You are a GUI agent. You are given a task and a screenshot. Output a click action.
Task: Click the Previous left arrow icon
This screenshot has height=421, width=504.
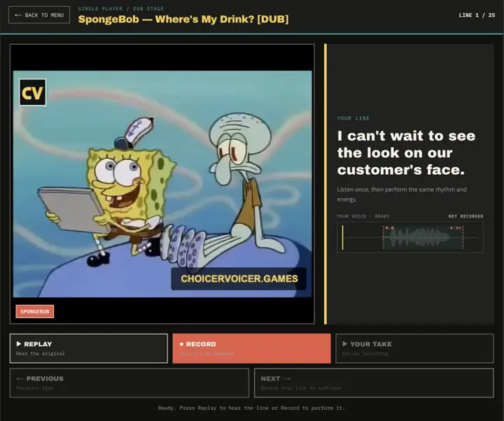pos(20,378)
